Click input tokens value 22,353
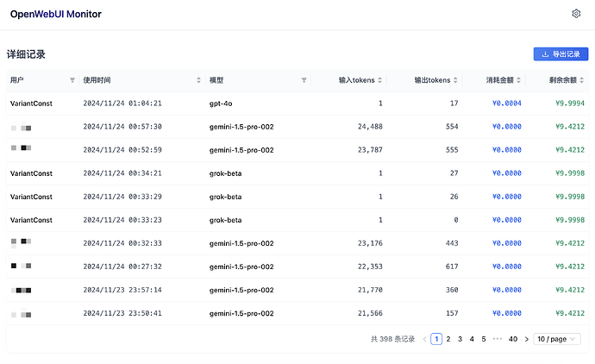Image resolution: width=595 pixels, height=364 pixels. tap(370, 267)
